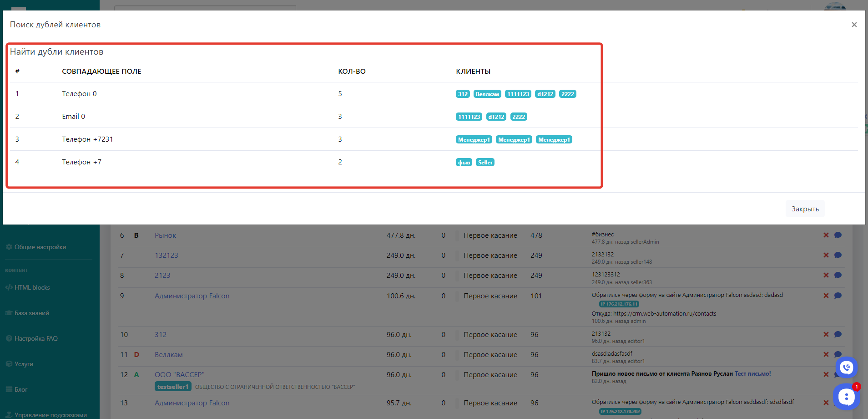Select the фыв client badge

464,163
